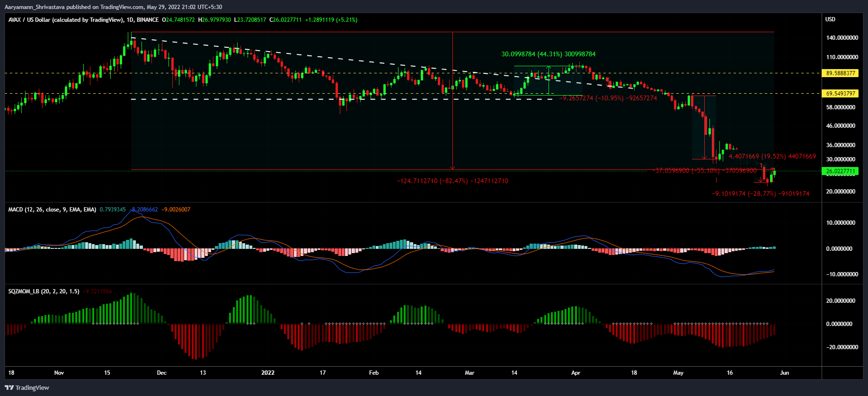Click the orange MACD signal value -9.0026007
Image resolution: width=868 pixels, height=396 pixels.
click(176, 210)
